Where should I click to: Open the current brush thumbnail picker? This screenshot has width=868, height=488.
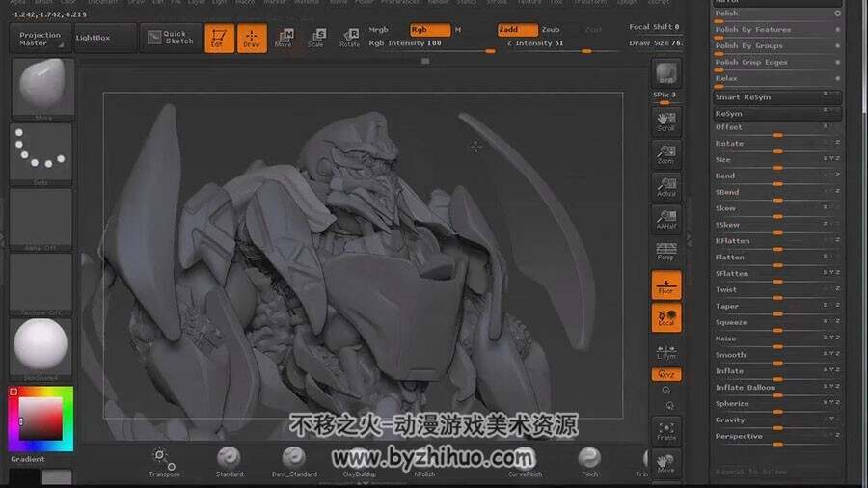[x=42, y=88]
